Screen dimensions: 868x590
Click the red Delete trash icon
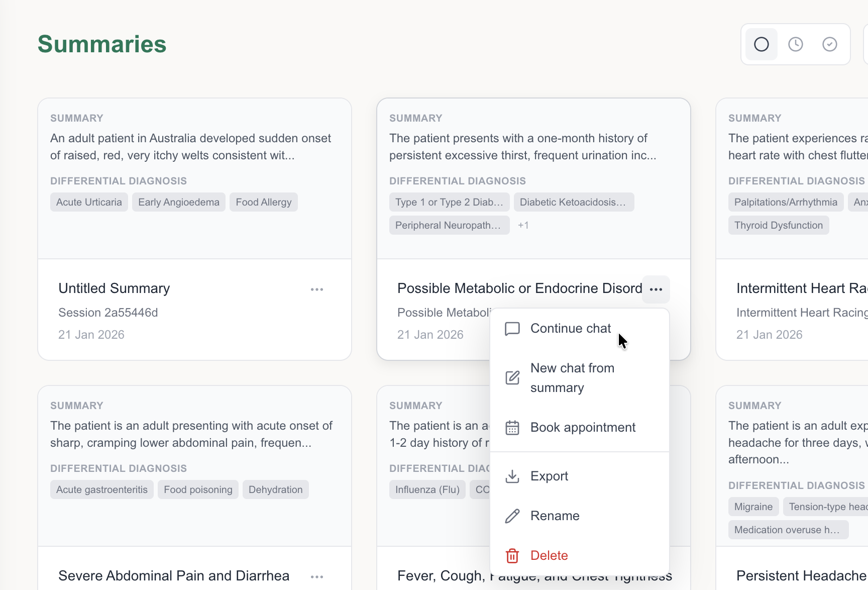point(512,556)
